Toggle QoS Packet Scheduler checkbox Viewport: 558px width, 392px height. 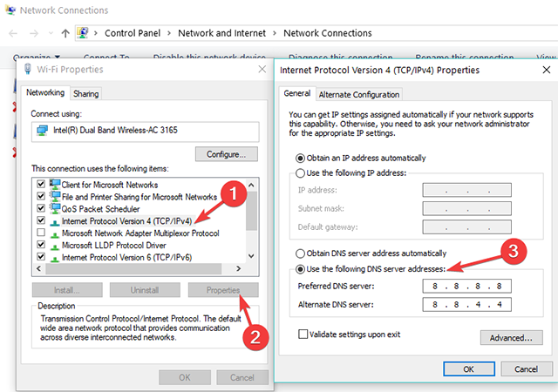pos(41,208)
